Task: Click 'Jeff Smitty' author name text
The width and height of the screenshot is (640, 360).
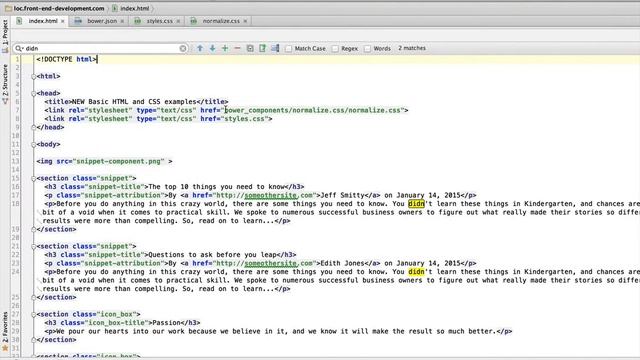Action: [x=342, y=195]
